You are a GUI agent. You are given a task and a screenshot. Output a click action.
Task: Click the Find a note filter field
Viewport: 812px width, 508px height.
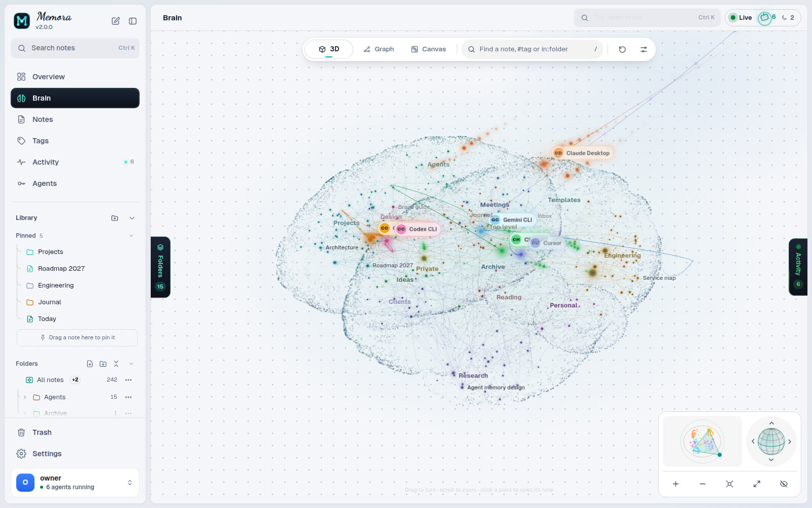(532, 49)
